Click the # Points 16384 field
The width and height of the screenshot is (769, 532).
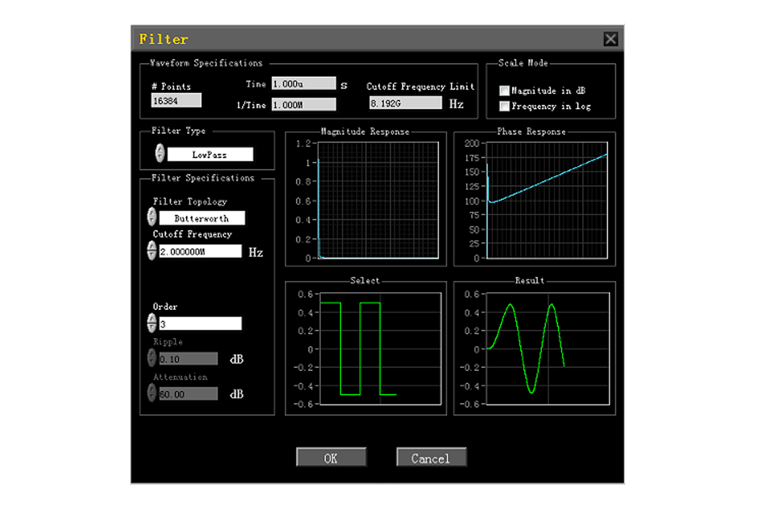(176, 100)
